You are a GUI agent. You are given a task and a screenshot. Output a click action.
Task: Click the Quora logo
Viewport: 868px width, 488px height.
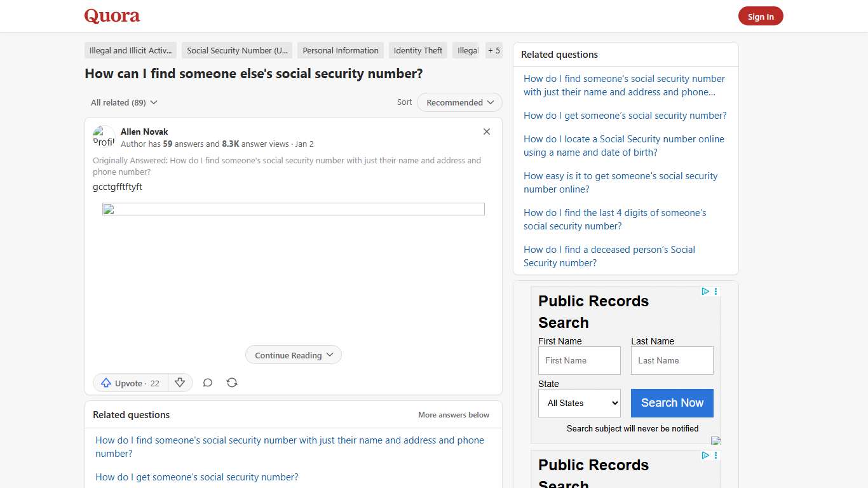click(112, 15)
